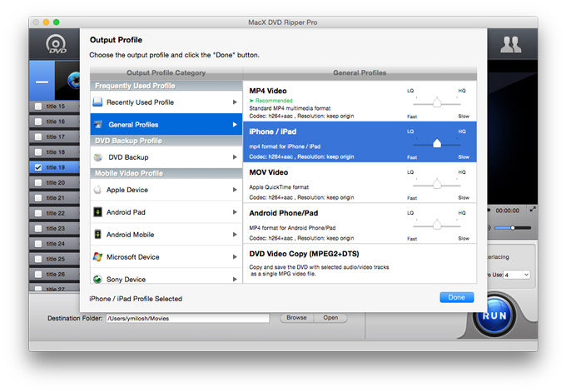Uncheck the title 19 checkbox
The height and width of the screenshot is (392, 566).
point(38,167)
